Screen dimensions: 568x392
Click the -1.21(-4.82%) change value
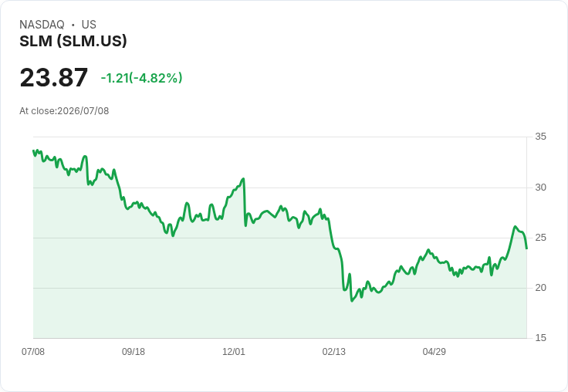(141, 78)
